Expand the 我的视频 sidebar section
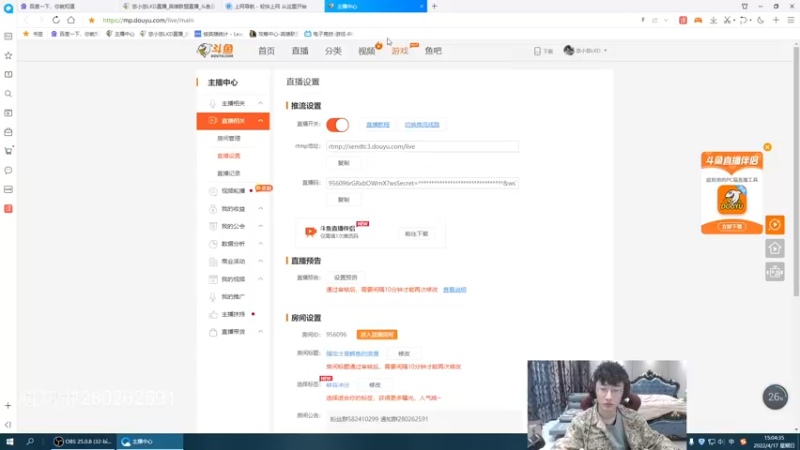 pos(261,279)
